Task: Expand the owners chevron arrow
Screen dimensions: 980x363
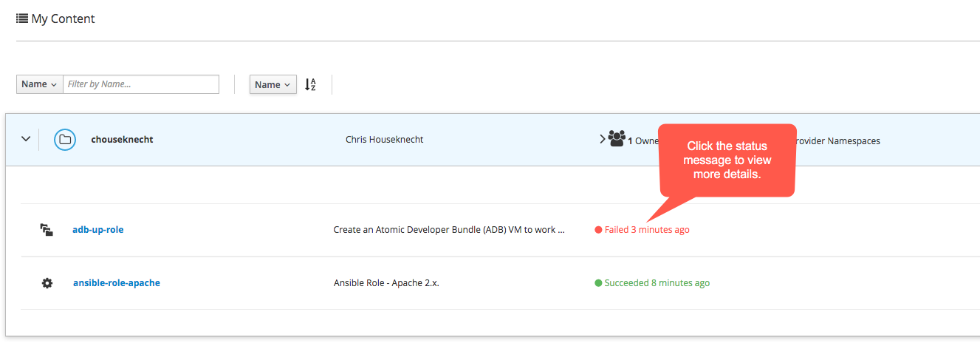Action: point(603,138)
